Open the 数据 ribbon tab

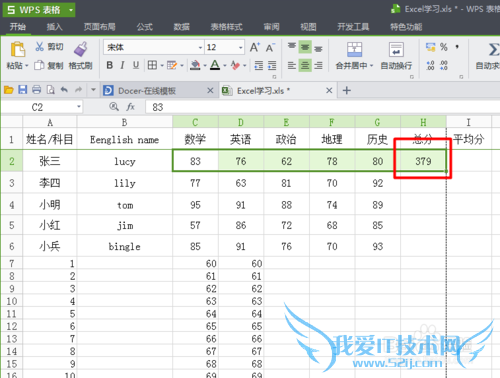point(181,27)
